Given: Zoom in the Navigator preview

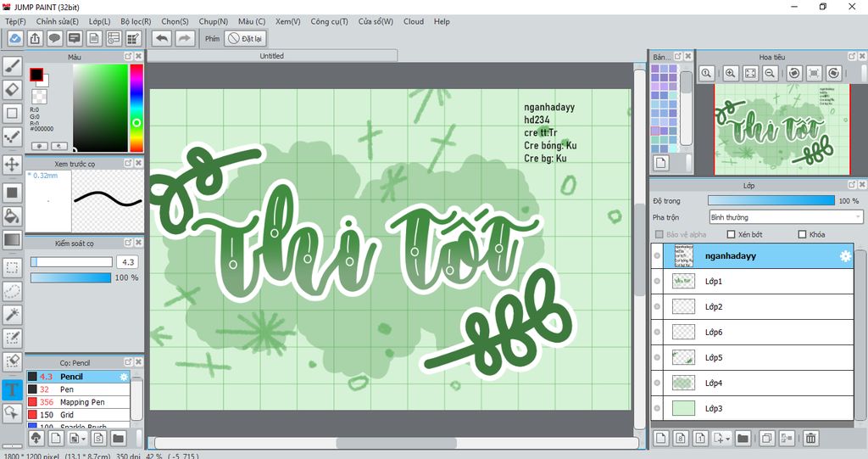Looking at the screenshot, I should click(731, 73).
